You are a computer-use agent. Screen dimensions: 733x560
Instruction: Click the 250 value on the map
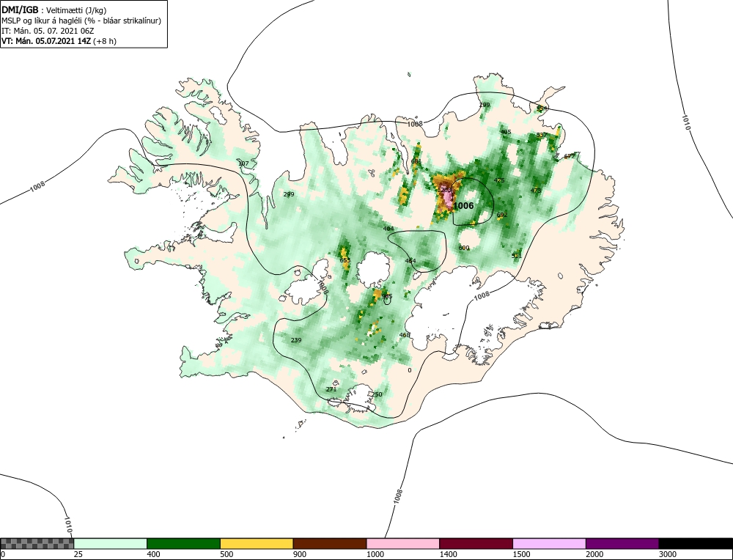tap(377, 394)
